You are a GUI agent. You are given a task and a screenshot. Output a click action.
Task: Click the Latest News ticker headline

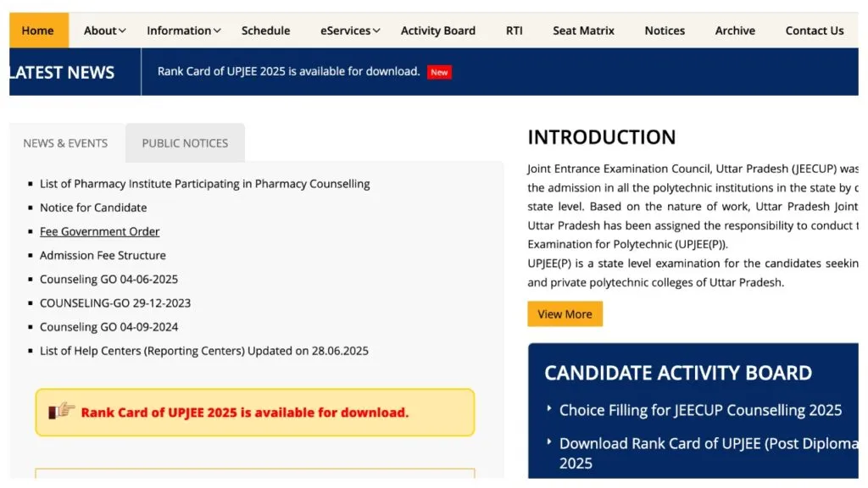(x=288, y=71)
